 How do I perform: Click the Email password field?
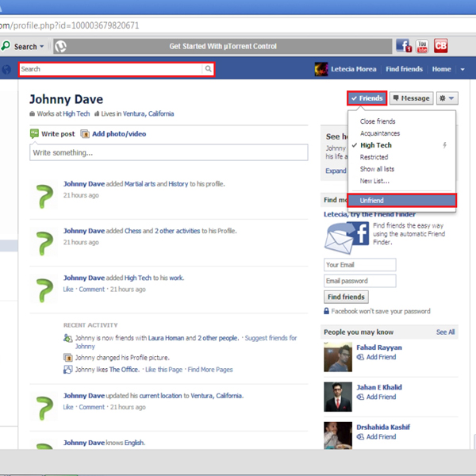point(359,281)
